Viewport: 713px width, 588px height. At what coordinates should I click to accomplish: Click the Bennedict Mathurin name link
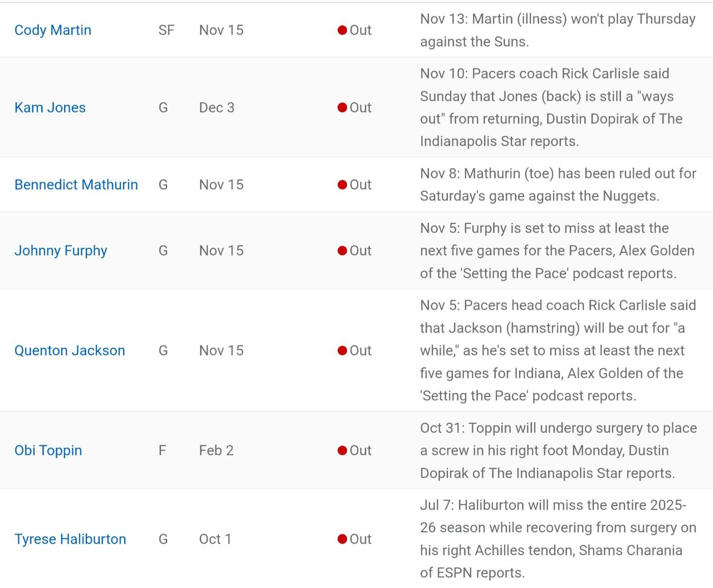[x=76, y=185]
